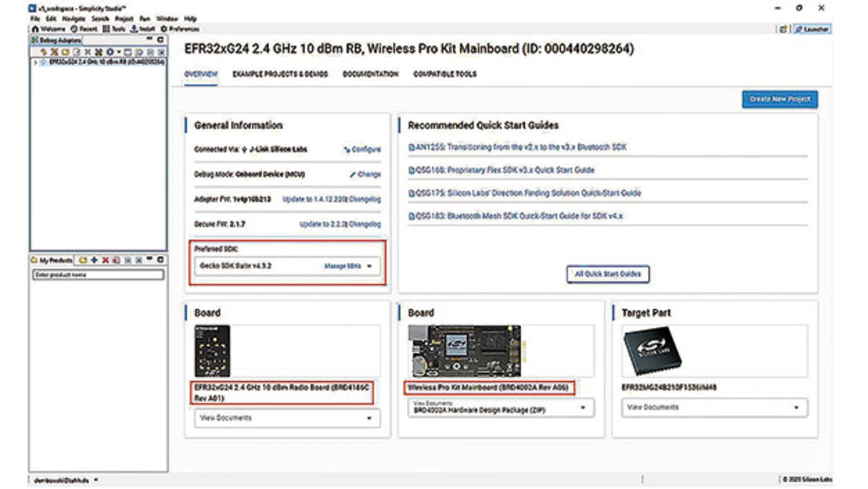Click the Tools grid icon in toolbar
The width and height of the screenshot is (868, 489).
(x=106, y=29)
